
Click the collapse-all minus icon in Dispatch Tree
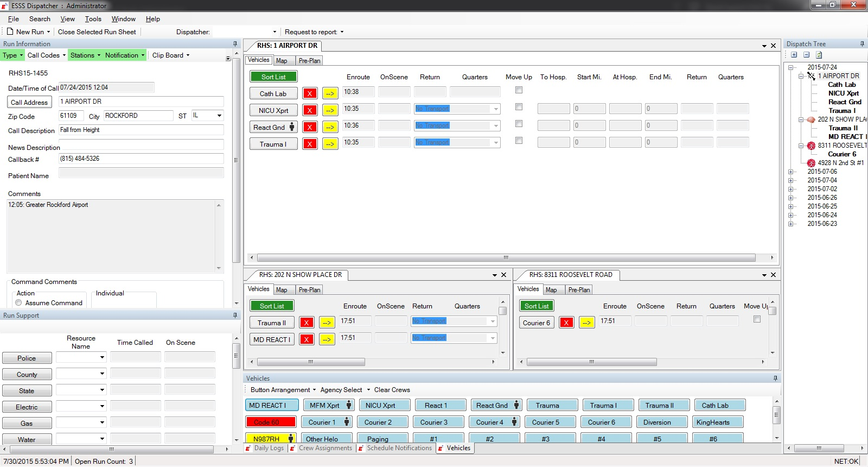tap(806, 55)
